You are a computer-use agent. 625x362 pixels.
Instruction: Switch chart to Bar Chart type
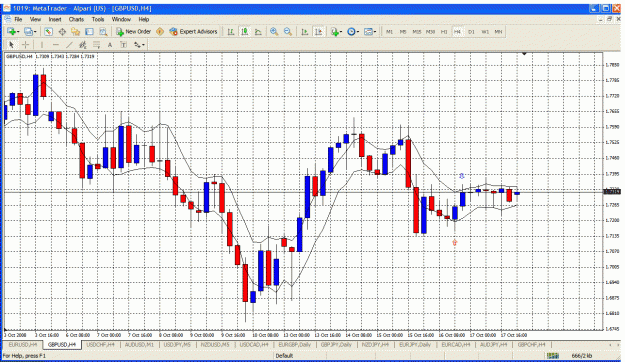point(231,32)
